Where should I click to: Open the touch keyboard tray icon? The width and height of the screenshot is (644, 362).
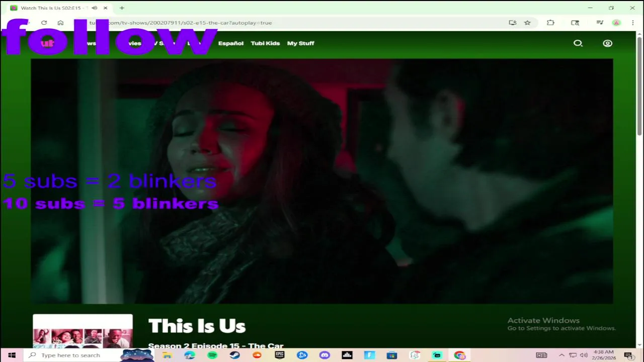click(x=541, y=355)
